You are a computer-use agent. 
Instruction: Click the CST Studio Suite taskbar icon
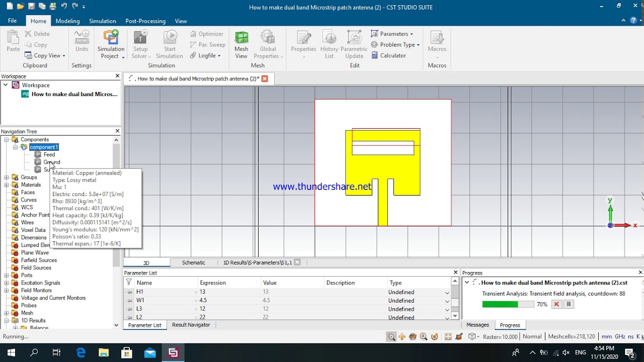pyautogui.click(x=173, y=352)
